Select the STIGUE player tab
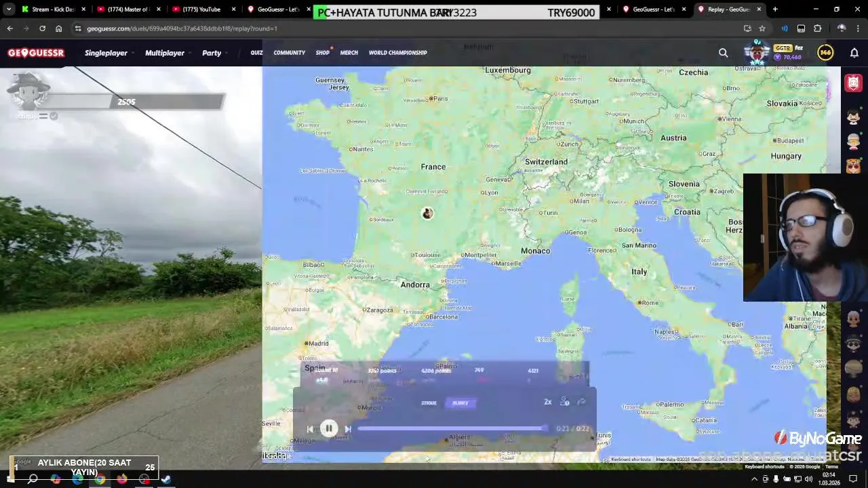 429,403
